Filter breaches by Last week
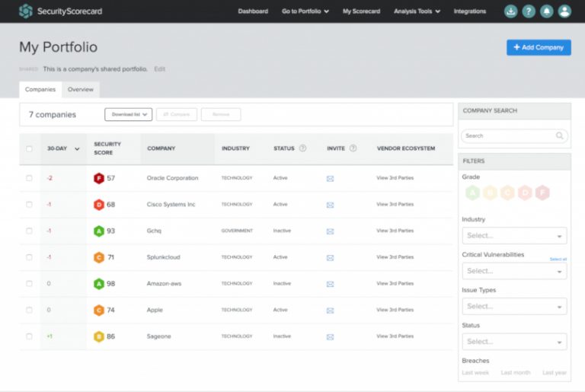Viewport: 585px width, 392px height. pos(475,373)
